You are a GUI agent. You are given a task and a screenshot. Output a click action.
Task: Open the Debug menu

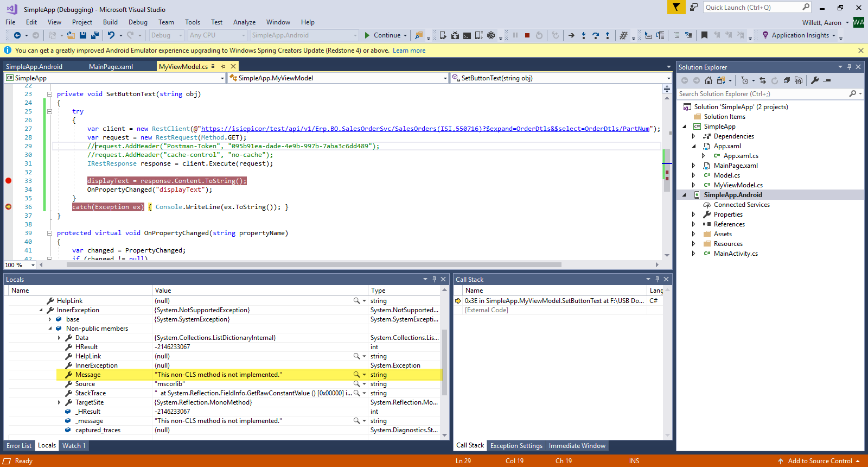point(138,22)
